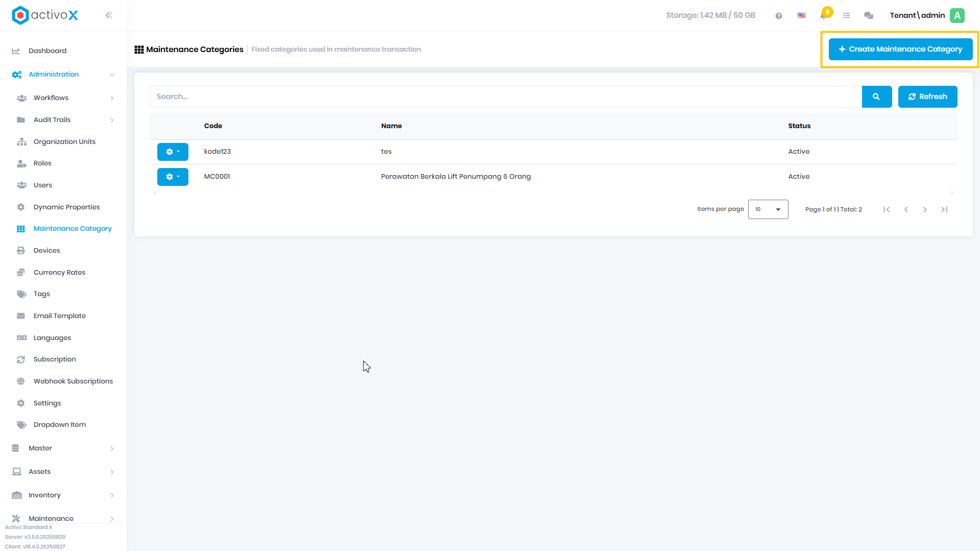Click Active status of MC0001 row

[x=799, y=177]
